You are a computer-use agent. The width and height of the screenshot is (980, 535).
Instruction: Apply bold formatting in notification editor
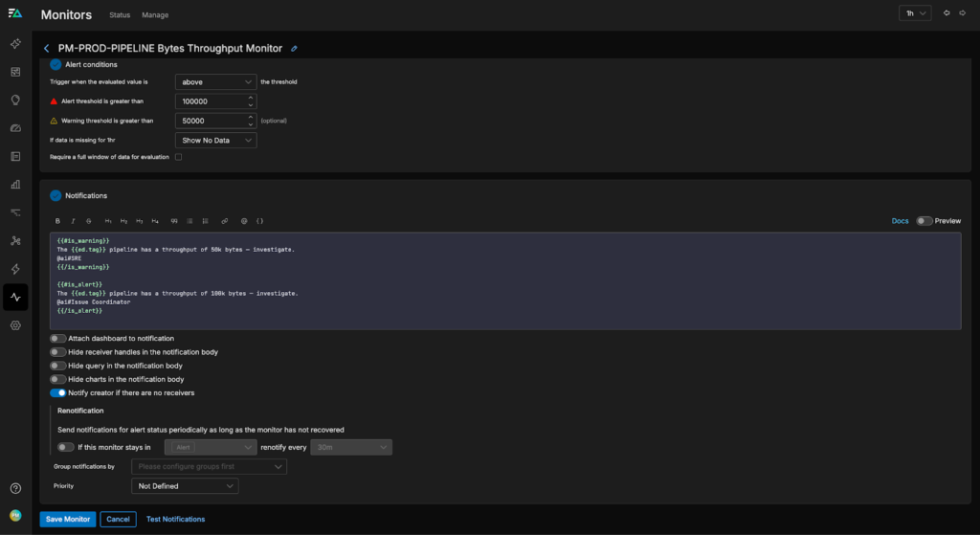pos(57,221)
